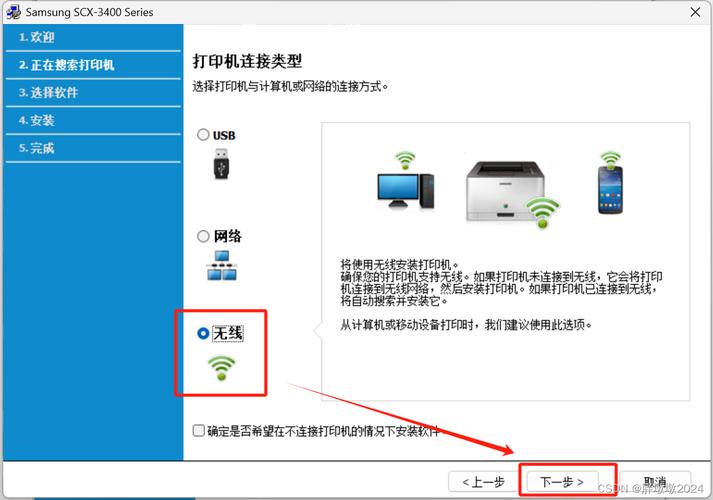This screenshot has width=713, height=500.
Task: Go back with the 上一步 button
Action: (x=483, y=481)
